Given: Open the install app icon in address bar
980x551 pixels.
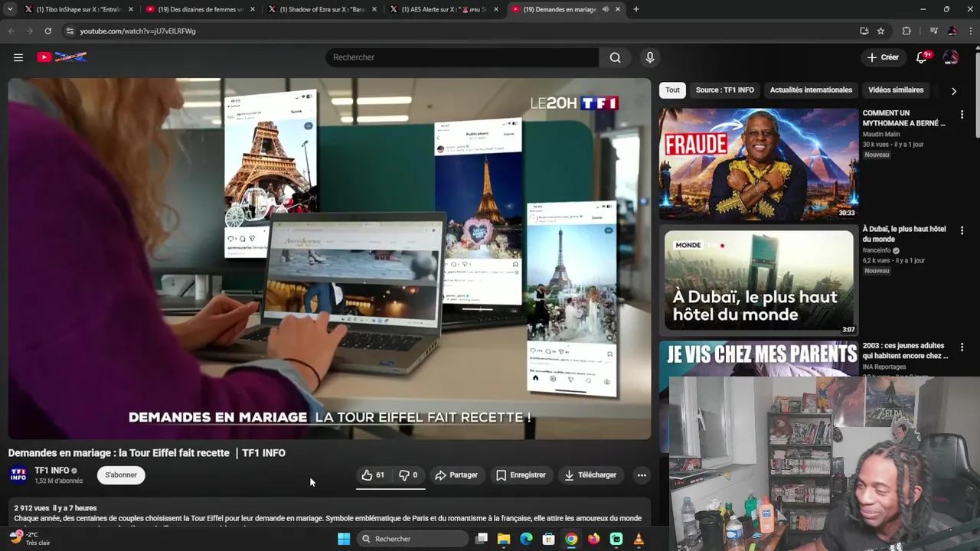Looking at the screenshot, I should click(x=864, y=31).
